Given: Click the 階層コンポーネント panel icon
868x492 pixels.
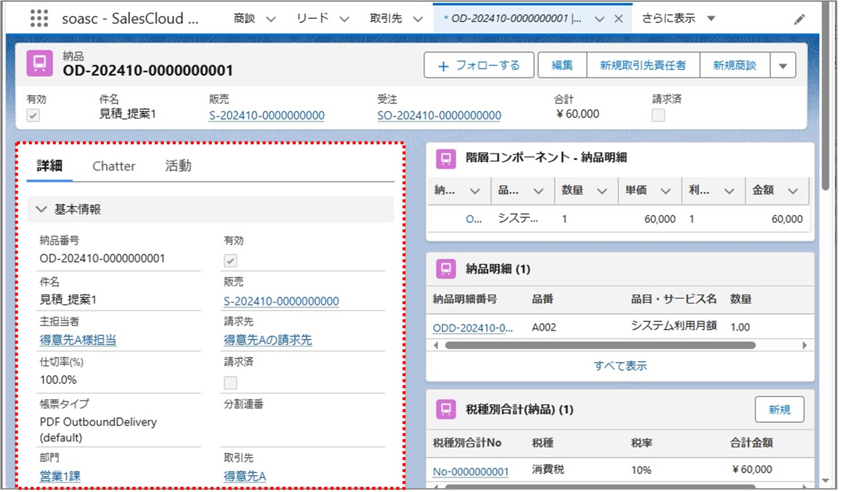Looking at the screenshot, I should point(446,159).
